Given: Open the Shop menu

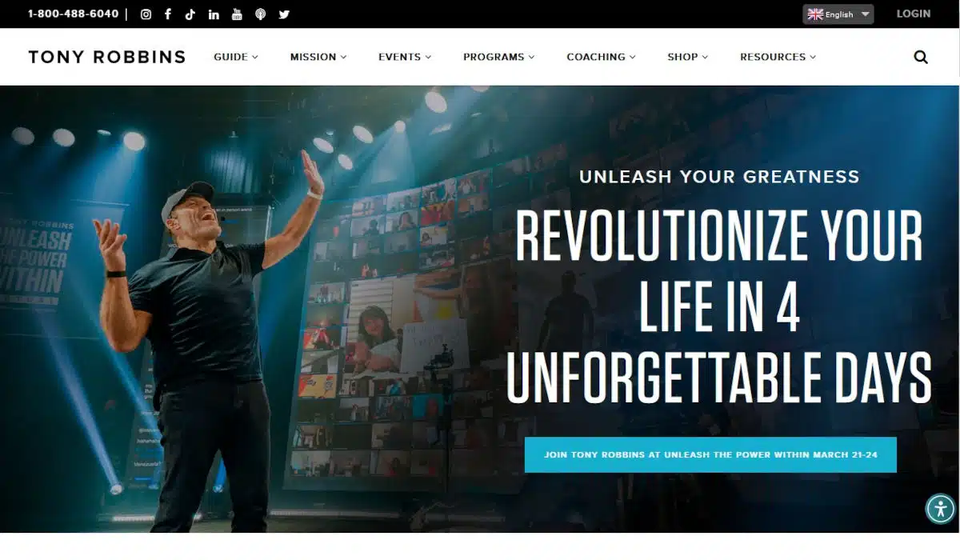Looking at the screenshot, I should tap(688, 57).
